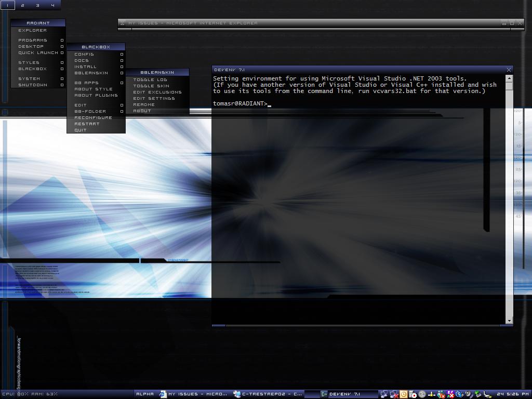Click the console vertical scrollbar thumb
This screenshot has height=399, width=532.
[x=509, y=86]
